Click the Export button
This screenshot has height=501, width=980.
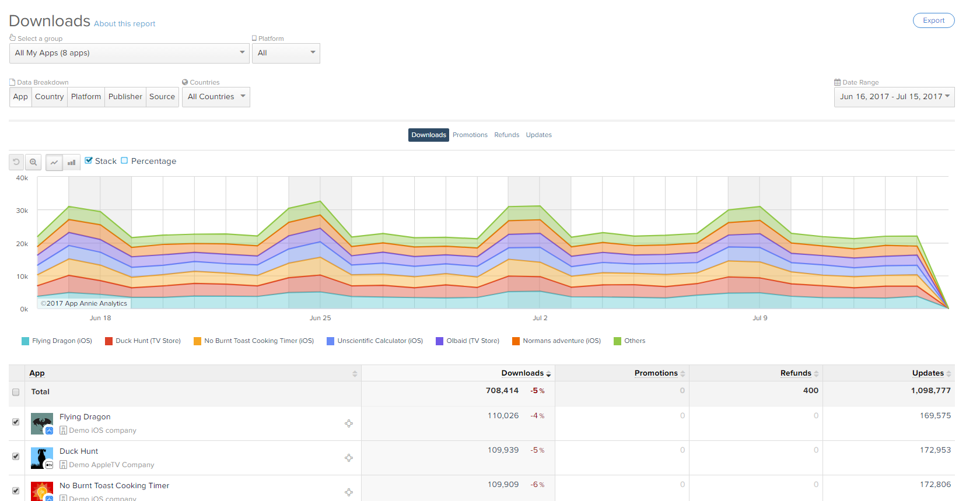point(933,20)
